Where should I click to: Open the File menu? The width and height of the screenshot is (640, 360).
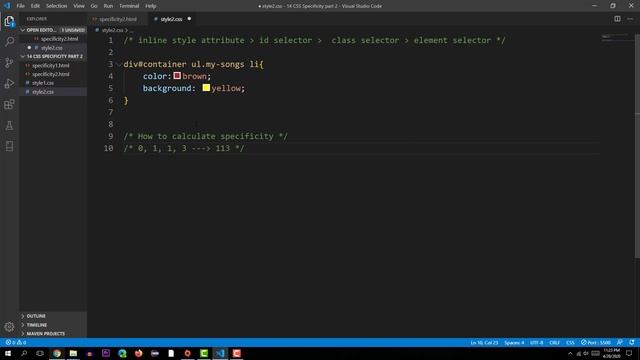click(21, 6)
